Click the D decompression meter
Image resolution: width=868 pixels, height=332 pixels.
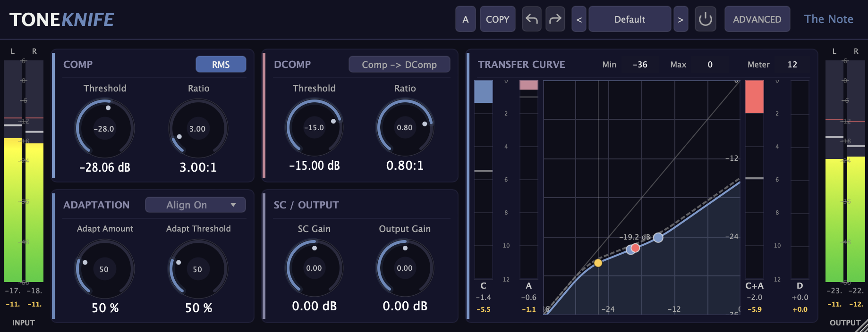click(x=800, y=180)
